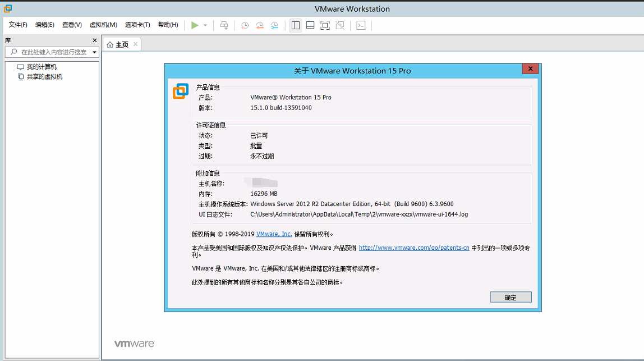Open snapshot manager wrench-clock icon
This screenshot has height=361, width=644.
[274, 25]
